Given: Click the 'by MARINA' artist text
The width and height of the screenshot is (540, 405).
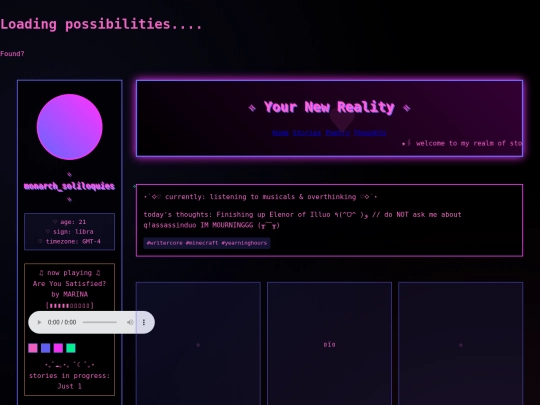Looking at the screenshot, I should [x=70, y=294].
